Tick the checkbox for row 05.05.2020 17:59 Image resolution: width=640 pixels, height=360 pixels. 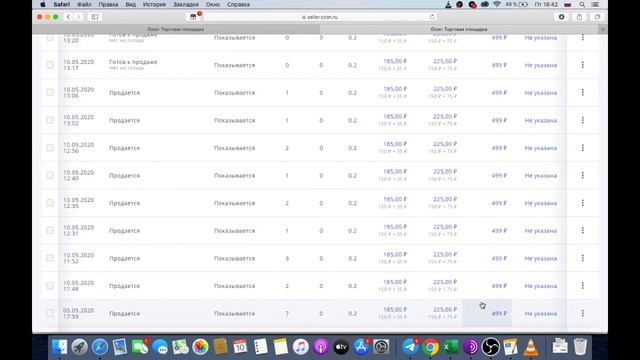(x=50, y=313)
